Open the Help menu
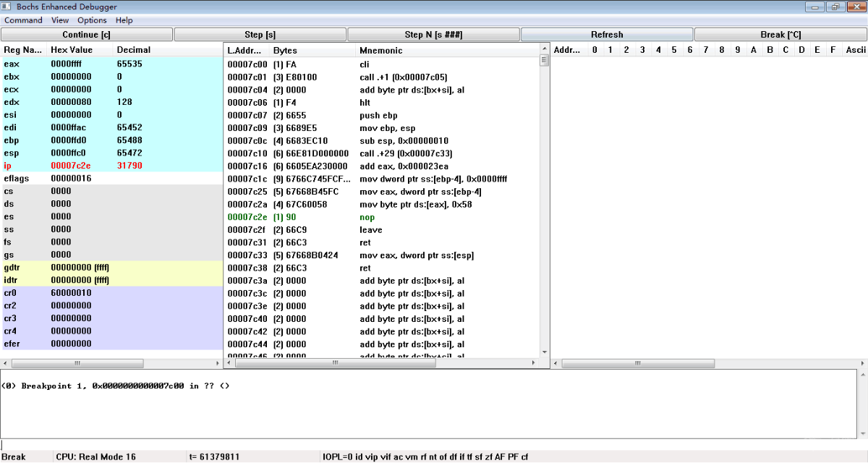Image resolution: width=868 pixels, height=463 pixels. tap(124, 20)
